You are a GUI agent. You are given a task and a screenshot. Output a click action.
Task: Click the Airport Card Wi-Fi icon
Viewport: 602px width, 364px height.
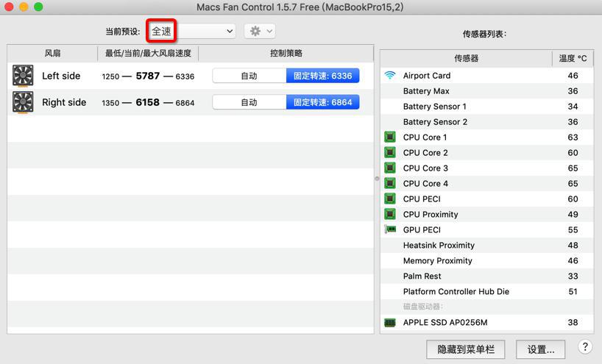[390, 75]
